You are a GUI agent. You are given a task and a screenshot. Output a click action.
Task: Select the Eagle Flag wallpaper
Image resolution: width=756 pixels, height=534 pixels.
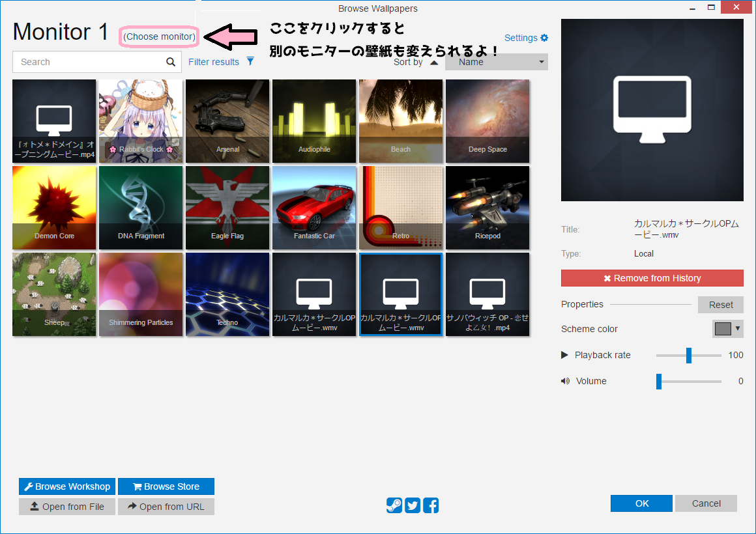(227, 208)
